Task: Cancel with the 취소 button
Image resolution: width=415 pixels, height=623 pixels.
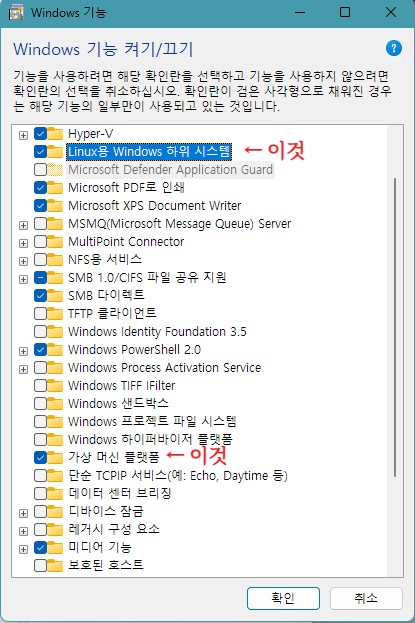Action: pos(366,598)
